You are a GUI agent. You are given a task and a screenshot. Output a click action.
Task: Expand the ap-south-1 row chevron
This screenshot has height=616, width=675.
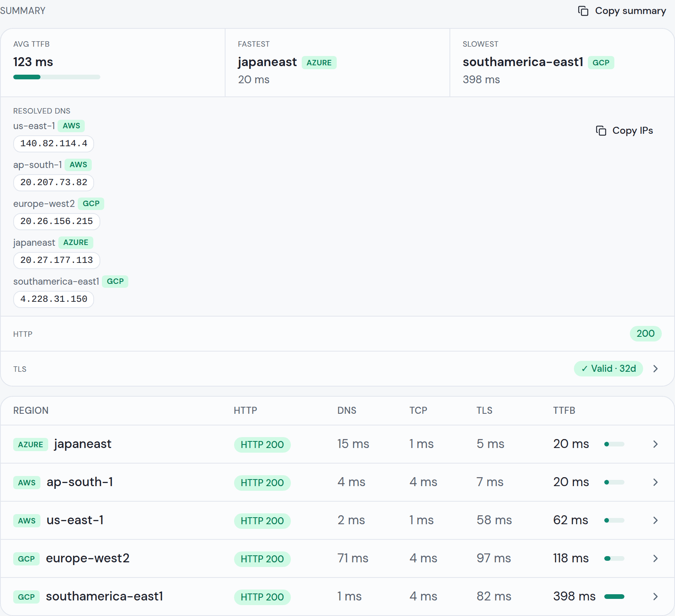click(656, 482)
